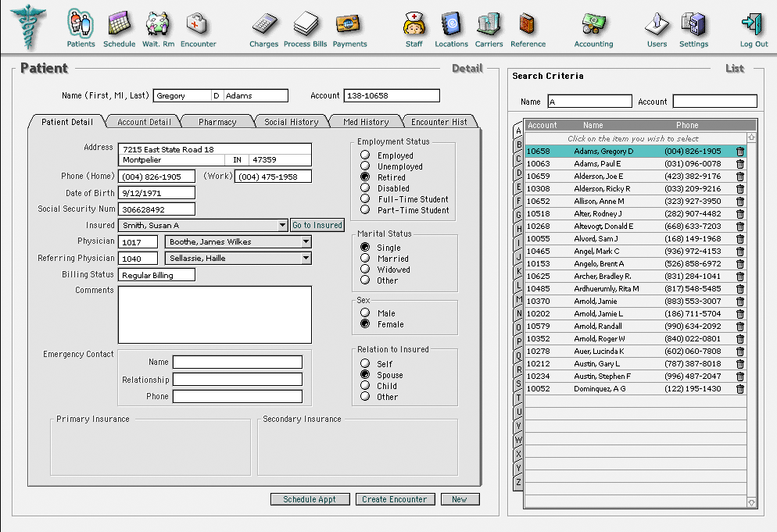Open the Physician name dropdown arrow
The height and width of the screenshot is (532, 777).
click(x=306, y=241)
